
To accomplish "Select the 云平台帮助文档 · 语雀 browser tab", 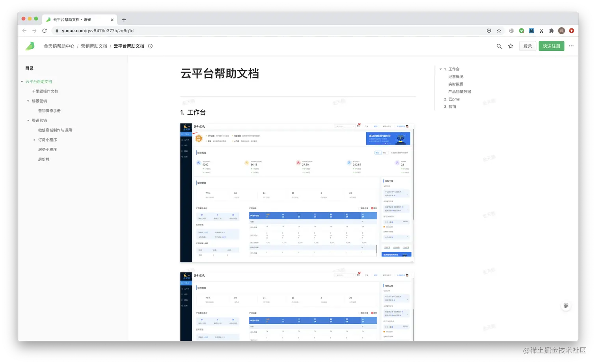I will [x=80, y=20].
